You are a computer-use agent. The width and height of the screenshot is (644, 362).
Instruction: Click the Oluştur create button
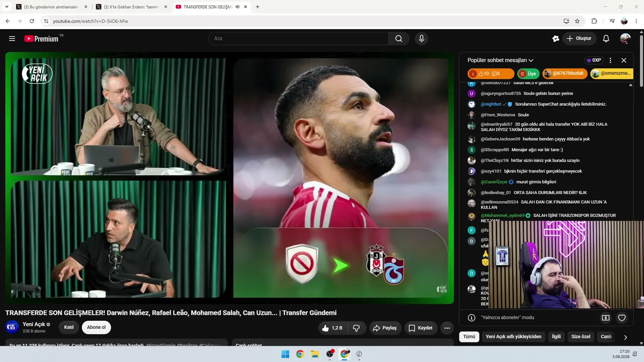click(579, 39)
